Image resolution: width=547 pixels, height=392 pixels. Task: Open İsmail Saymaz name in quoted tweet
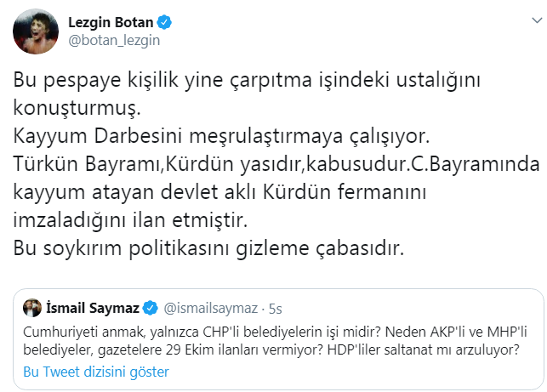pyautogui.click(x=92, y=307)
